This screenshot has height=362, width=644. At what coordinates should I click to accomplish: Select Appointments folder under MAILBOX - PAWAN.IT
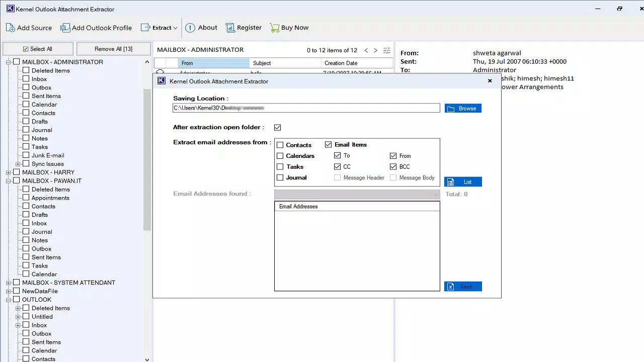point(50,198)
